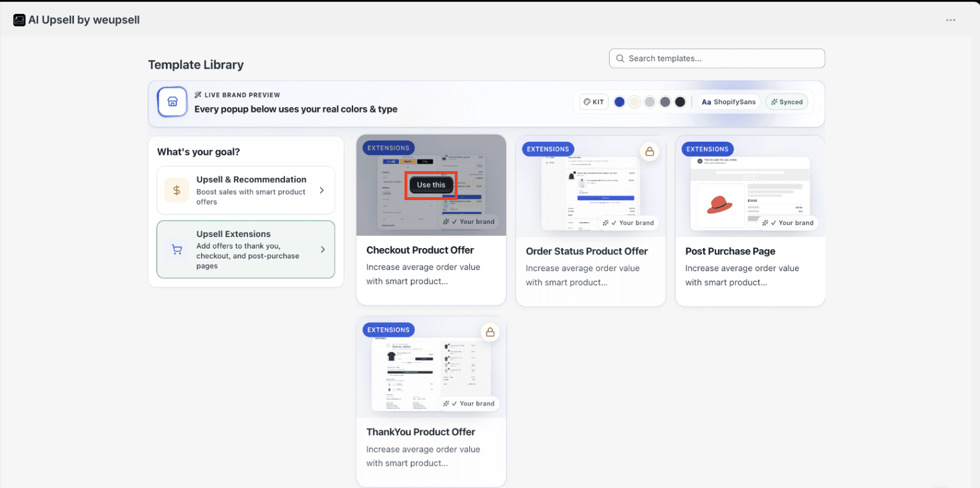980x488 pixels.
Task: Click the Template Library heading
Action: (196, 65)
